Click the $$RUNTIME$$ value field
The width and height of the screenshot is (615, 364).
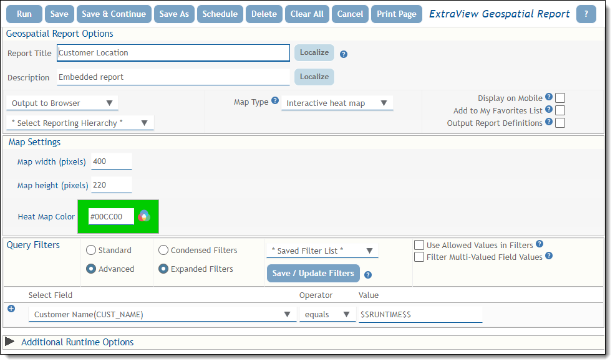point(420,315)
